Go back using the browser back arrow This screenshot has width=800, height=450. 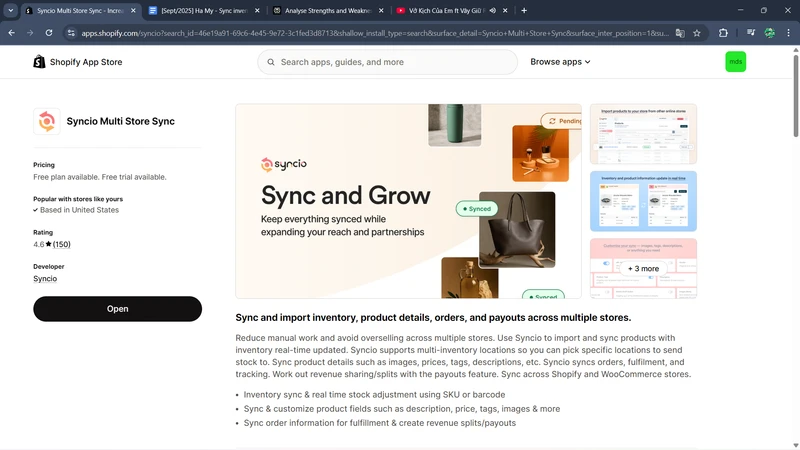11,33
